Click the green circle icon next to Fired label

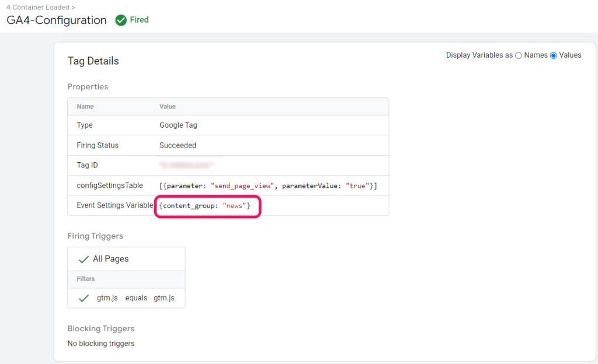click(120, 19)
